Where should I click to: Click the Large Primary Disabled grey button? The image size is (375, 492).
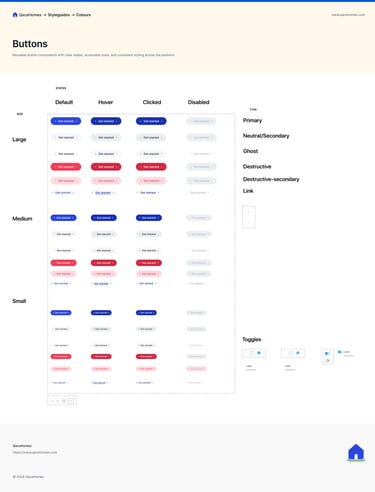tap(201, 121)
